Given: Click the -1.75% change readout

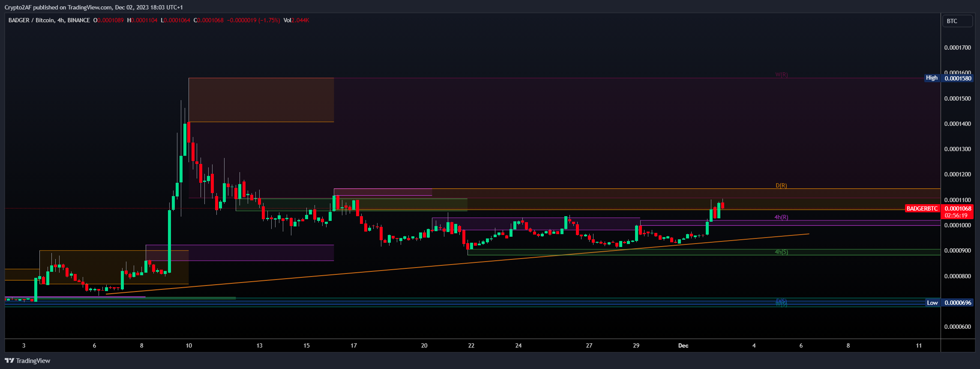Looking at the screenshot, I should tap(269, 20).
